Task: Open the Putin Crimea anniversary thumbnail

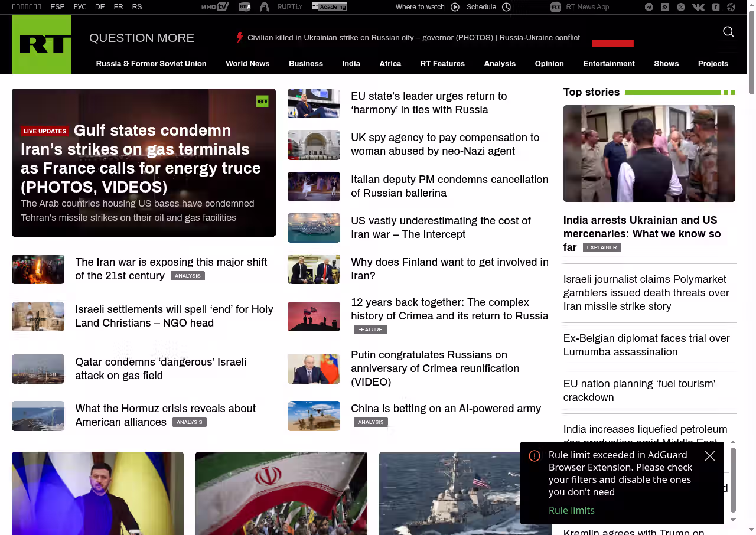Action: [314, 369]
